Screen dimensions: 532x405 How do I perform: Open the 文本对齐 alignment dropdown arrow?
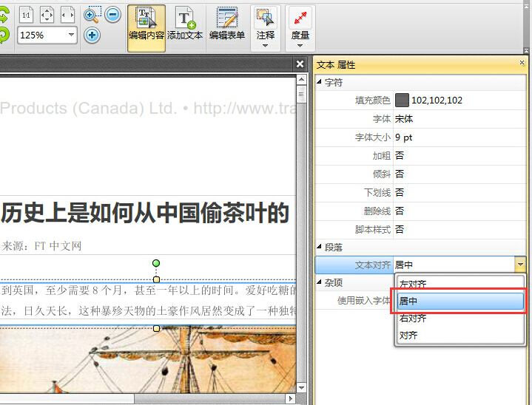(520, 265)
